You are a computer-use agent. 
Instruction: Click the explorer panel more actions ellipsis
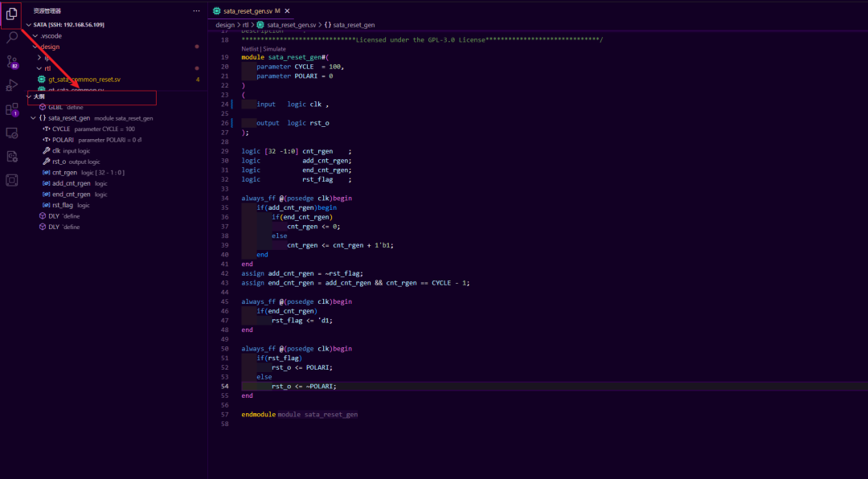(196, 11)
